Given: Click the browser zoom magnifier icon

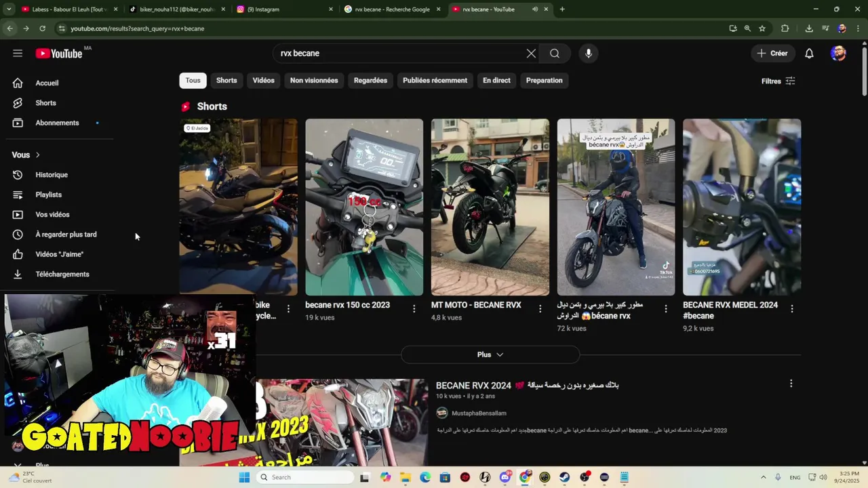Looking at the screenshot, I should click(x=747, y=28).
